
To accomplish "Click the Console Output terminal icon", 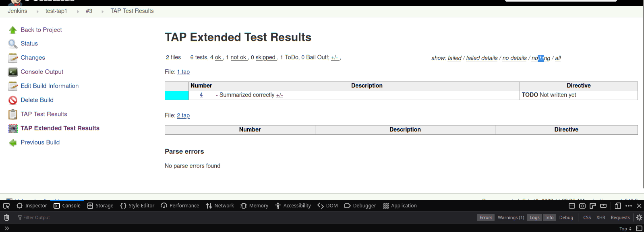I will tap(13, 72).
